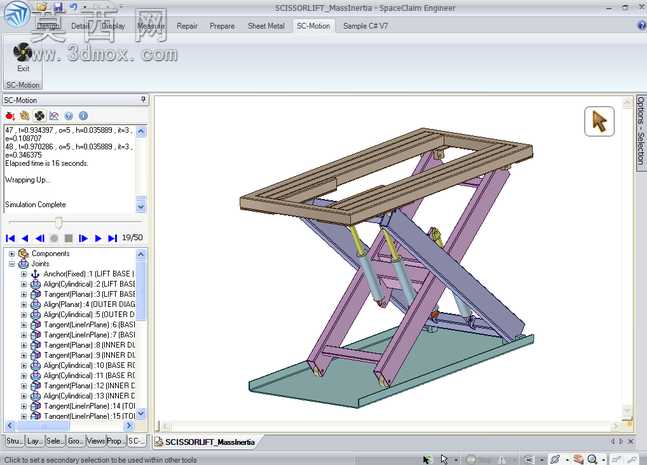
Task: Open the Detail ribbon tab
Action: point(80,26)
